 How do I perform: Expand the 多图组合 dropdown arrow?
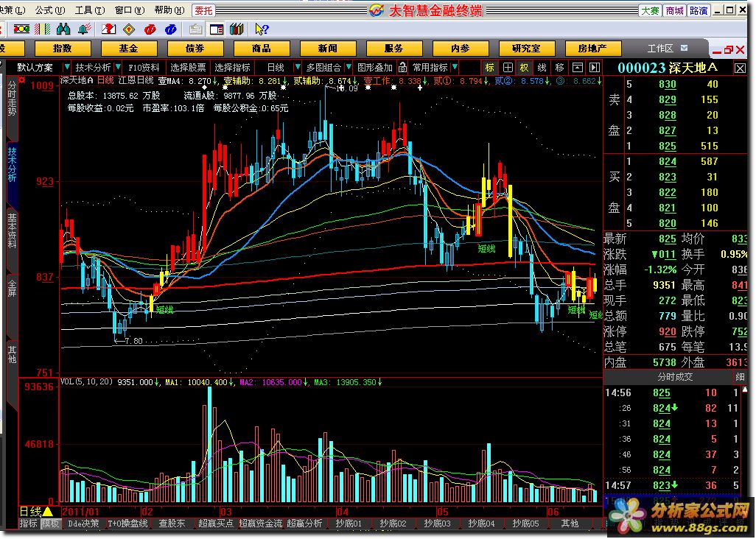tap(348, 67)
